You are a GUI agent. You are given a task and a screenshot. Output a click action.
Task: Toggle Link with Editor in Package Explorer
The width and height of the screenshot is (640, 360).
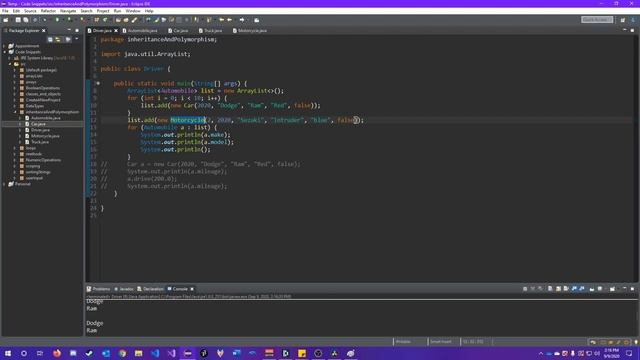(58, 39)
